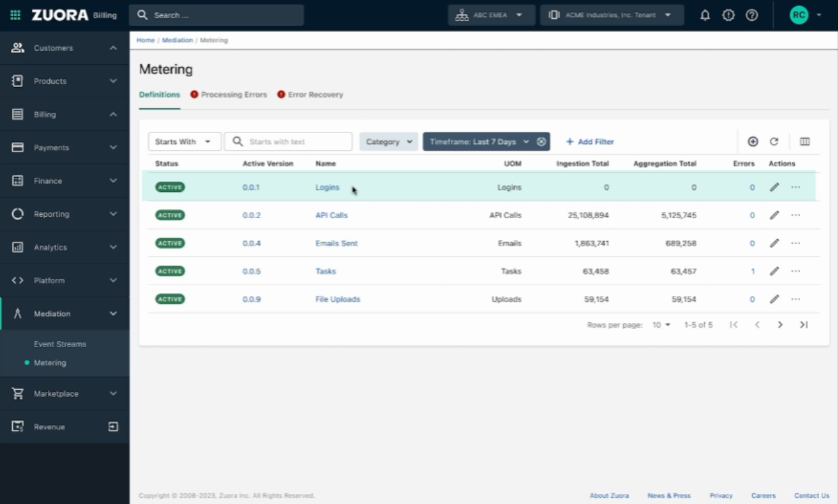838x504 pixels.
Task: Open the Category filter dropdown
Action: point(389,142)
